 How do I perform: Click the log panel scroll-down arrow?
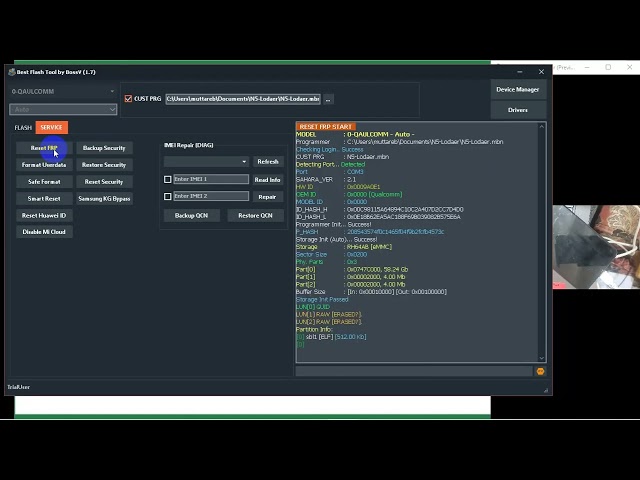pos(542,358)
